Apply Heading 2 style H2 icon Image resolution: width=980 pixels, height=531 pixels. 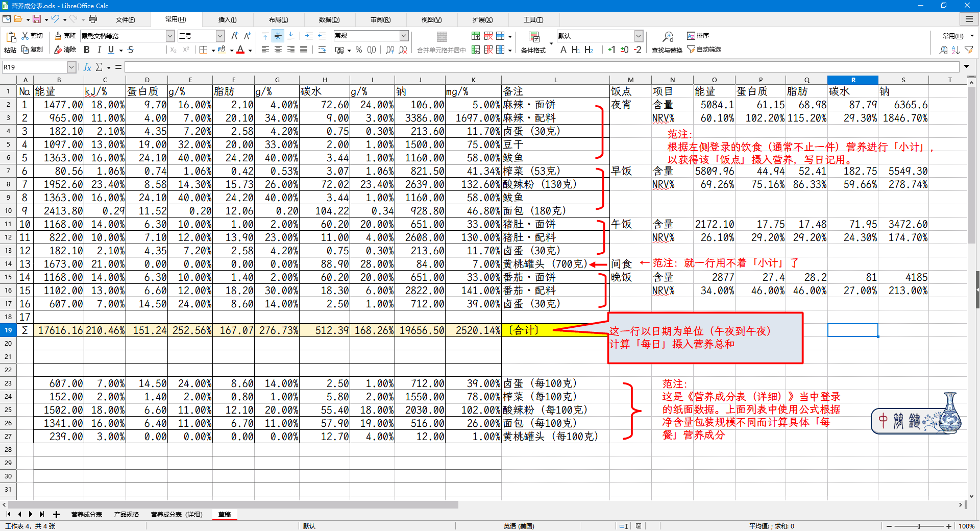coord(589,50)
